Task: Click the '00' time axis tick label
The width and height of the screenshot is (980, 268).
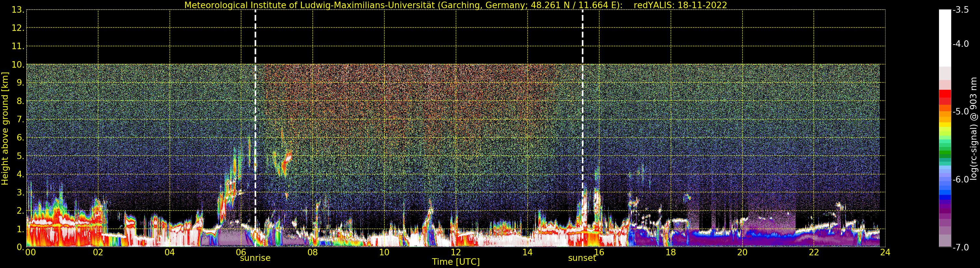Action: click(x=30, y=252)
